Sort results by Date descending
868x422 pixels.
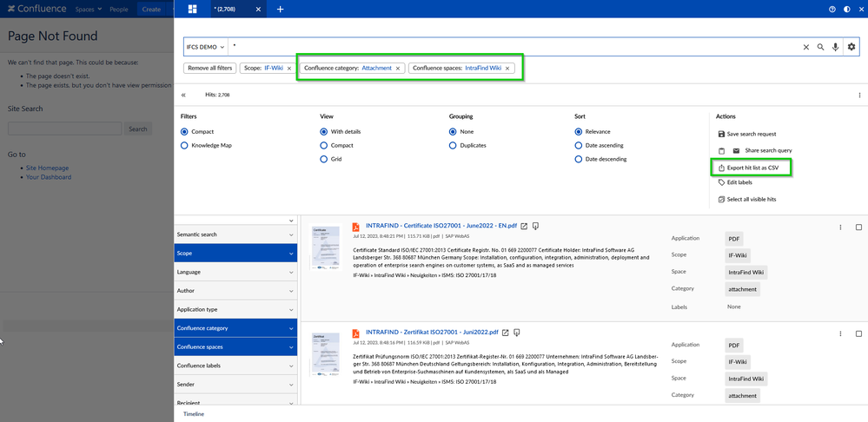point(579,159)
